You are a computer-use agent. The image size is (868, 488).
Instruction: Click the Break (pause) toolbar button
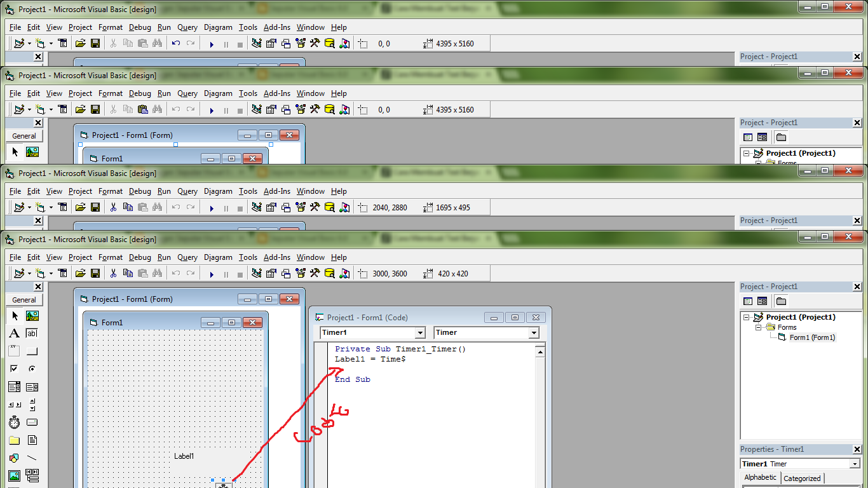coord(226,273)
